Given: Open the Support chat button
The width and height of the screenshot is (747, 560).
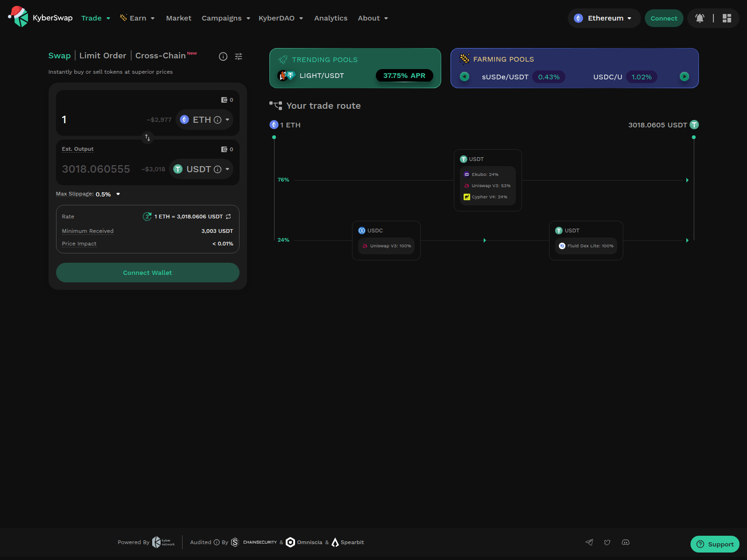Looking at the screenshot, I should (715, 544).
